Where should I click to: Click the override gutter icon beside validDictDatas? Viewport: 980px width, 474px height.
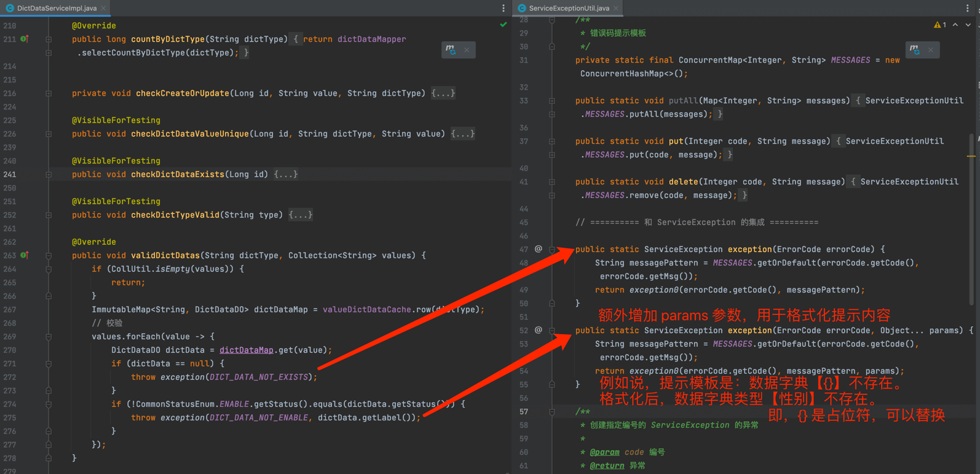[25, 255]
